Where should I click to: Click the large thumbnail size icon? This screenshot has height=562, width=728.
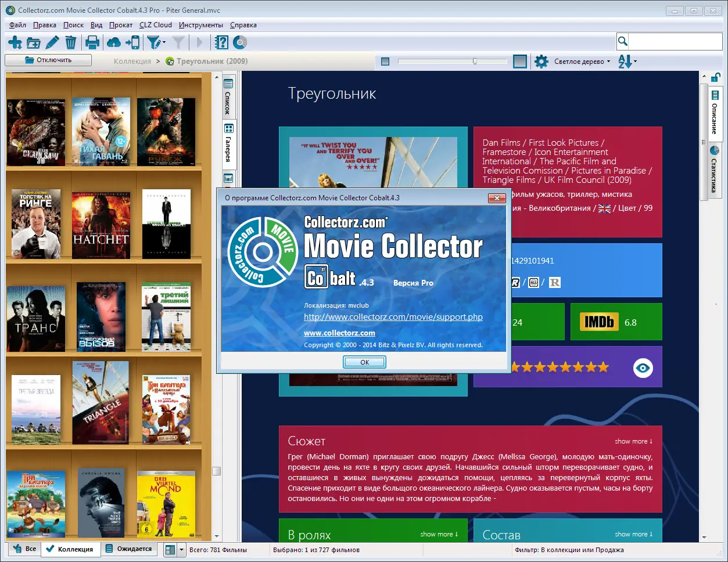click(520, 62)
